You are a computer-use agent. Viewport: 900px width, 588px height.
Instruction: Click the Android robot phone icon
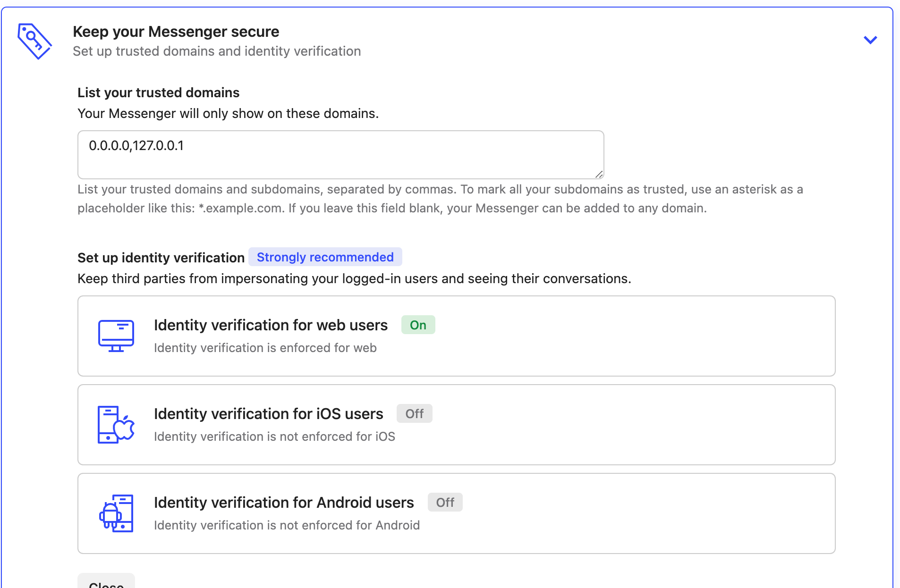point(116,513)
